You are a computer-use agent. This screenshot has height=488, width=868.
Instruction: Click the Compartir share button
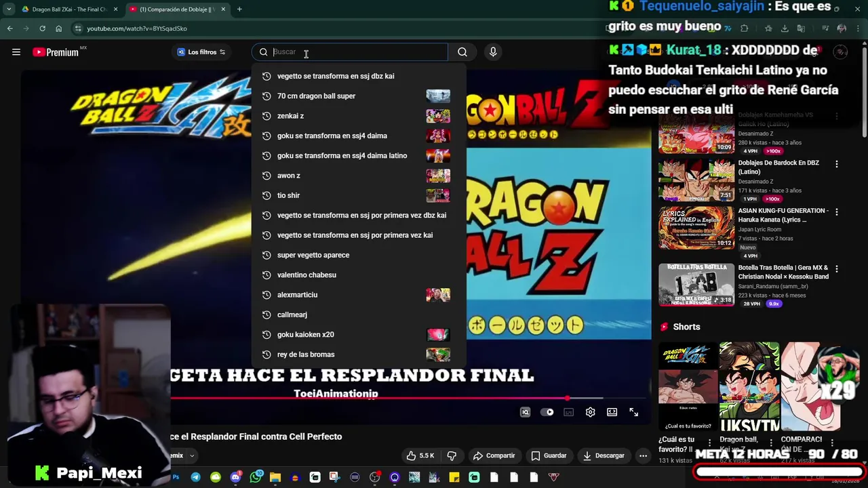pos(494,455)
